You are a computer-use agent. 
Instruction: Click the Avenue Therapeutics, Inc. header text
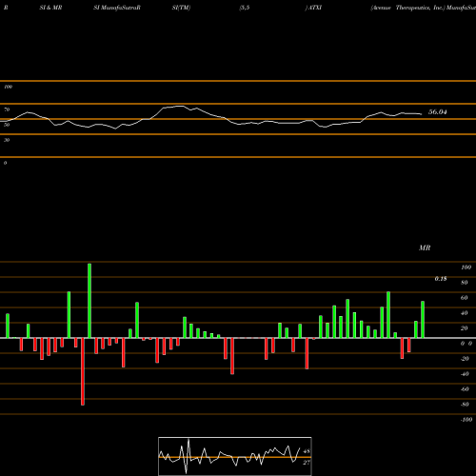click(407, 8)
